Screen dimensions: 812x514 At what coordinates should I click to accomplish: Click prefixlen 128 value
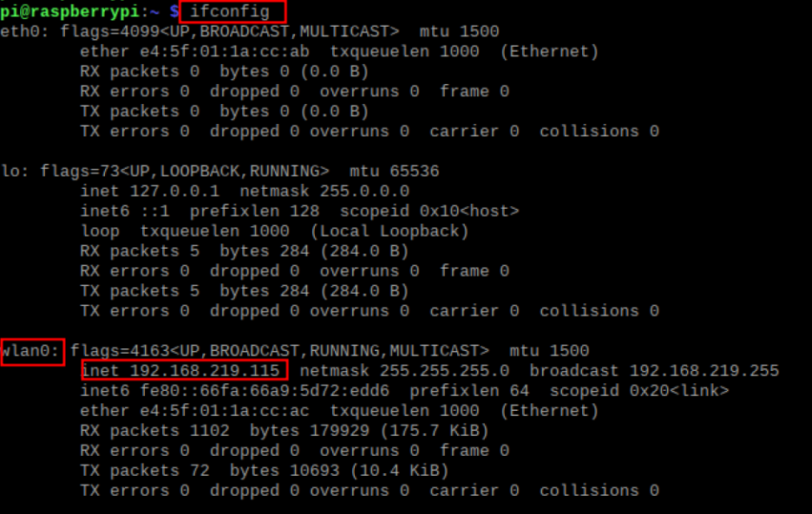304,211
